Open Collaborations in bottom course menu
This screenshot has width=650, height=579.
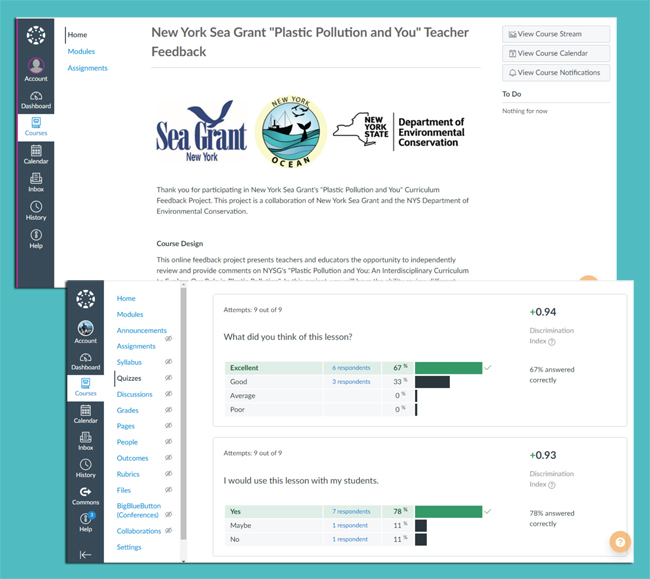pos(138,531)
